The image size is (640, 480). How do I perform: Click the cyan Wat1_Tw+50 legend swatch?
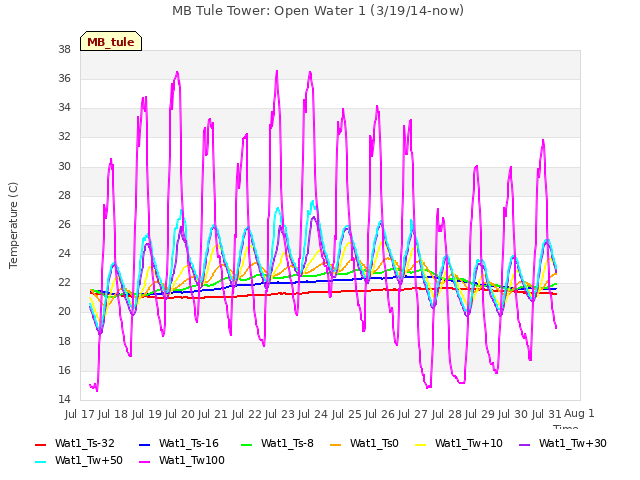(40, 462)
